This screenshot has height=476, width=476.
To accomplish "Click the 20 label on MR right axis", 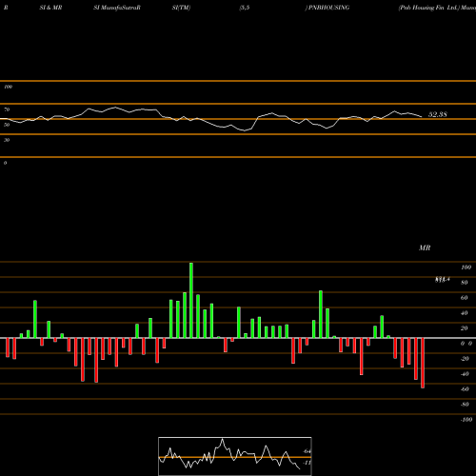I will click(x=465, y=328).
